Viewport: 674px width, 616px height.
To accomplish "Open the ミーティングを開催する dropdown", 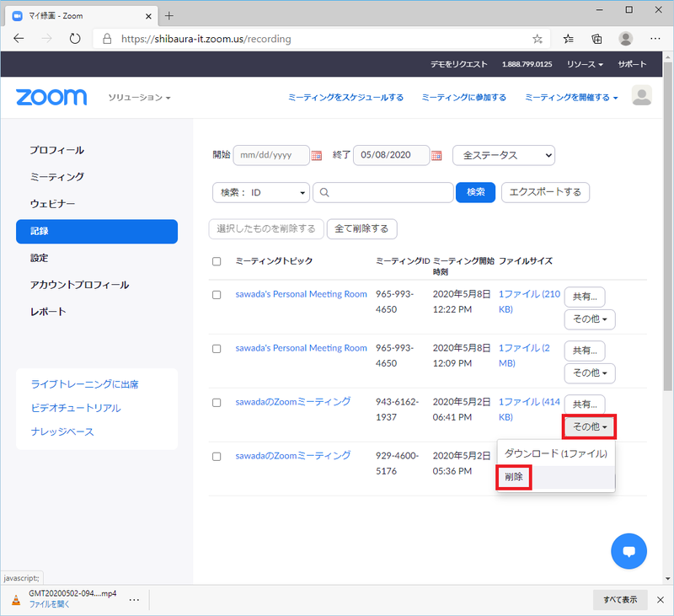I will click(571, 98).
